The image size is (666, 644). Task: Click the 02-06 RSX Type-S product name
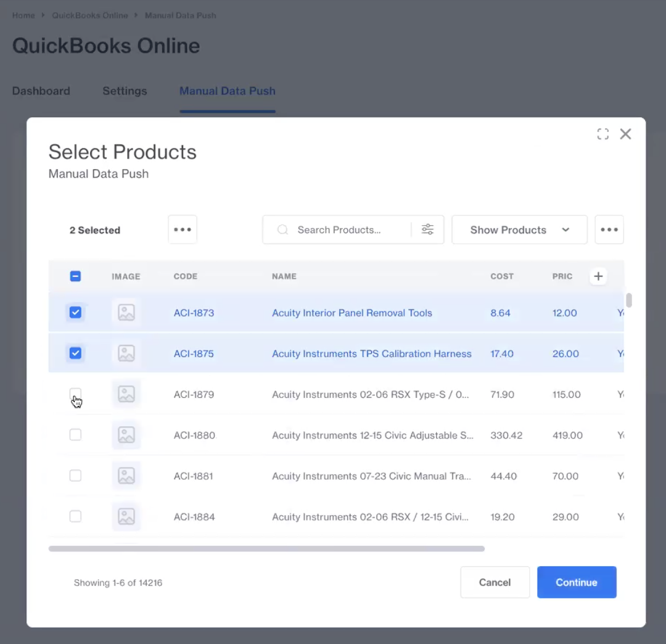(x=371, y=394)
